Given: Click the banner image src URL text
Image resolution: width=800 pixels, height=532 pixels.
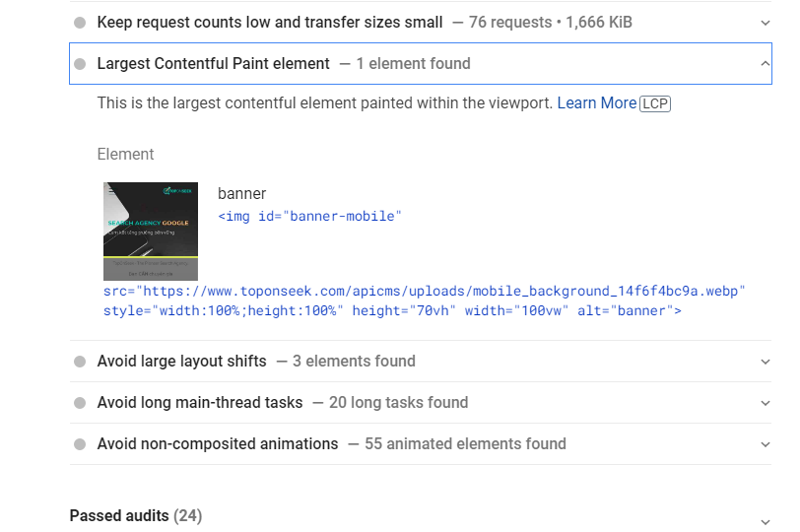Looking at the screenshot, I should pos(425,292).
